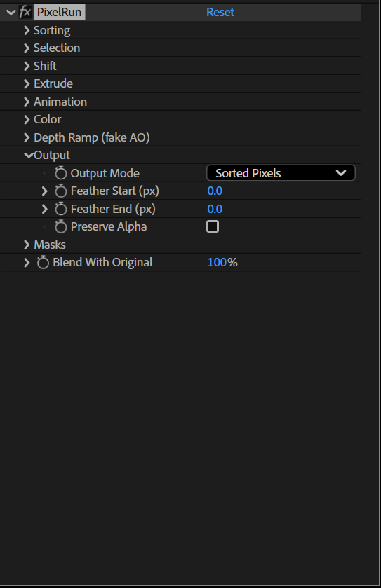This screenshot has height=588, width=381.
Task: Enable Feather Start keyframe stopwatch
Action: pos(61,191)
